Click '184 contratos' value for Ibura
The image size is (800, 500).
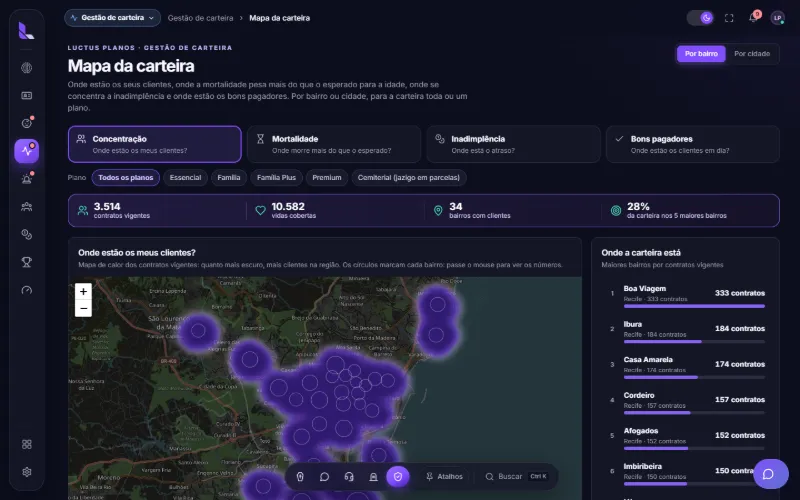coord(740,329)
